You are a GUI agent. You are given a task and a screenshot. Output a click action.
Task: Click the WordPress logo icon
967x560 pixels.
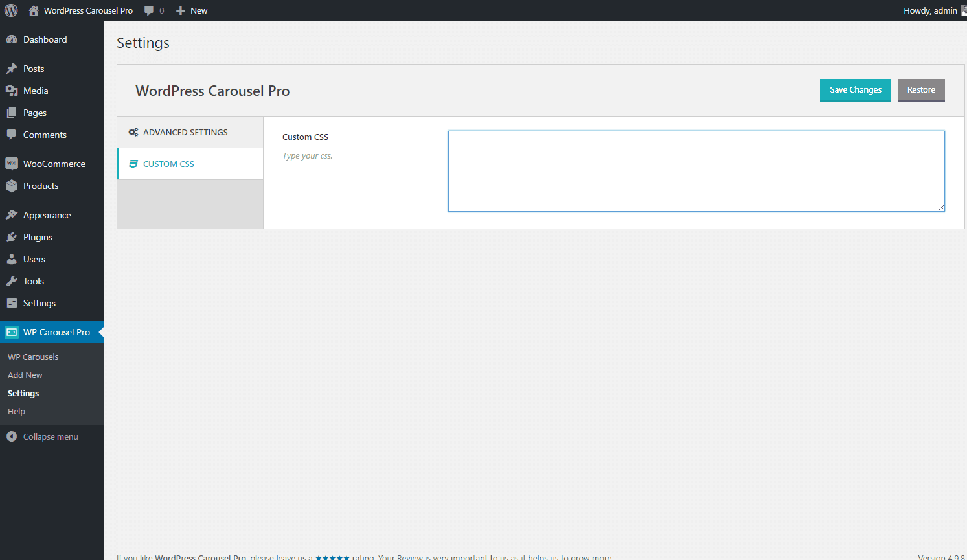11,10
